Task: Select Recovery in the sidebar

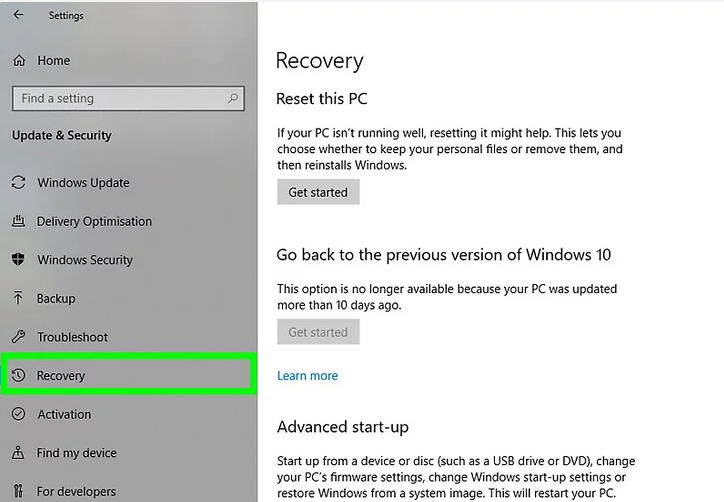Action: click(x=61, y=376)
